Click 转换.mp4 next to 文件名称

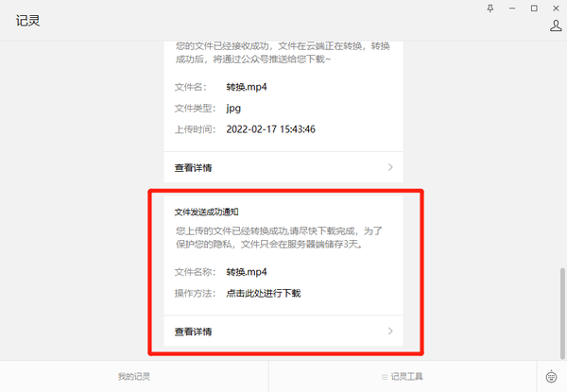(x=247, y=272)
